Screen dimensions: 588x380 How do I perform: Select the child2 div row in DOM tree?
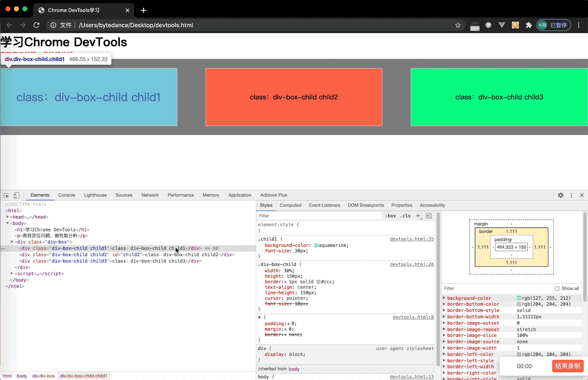[128, 255]
